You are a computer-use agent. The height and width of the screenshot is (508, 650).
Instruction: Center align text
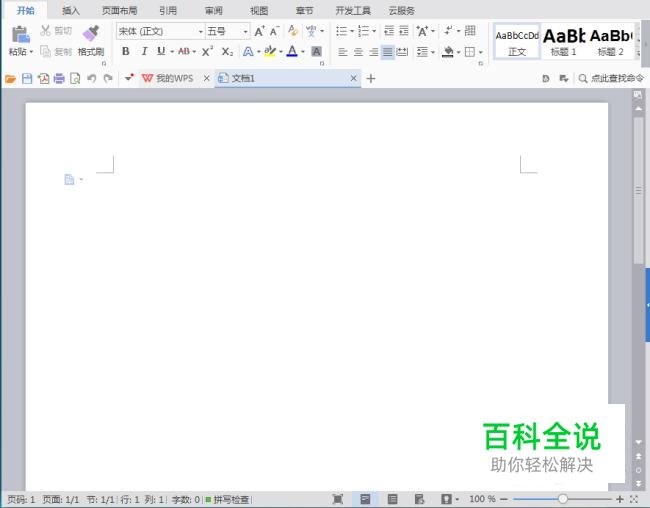coord(358,52)
